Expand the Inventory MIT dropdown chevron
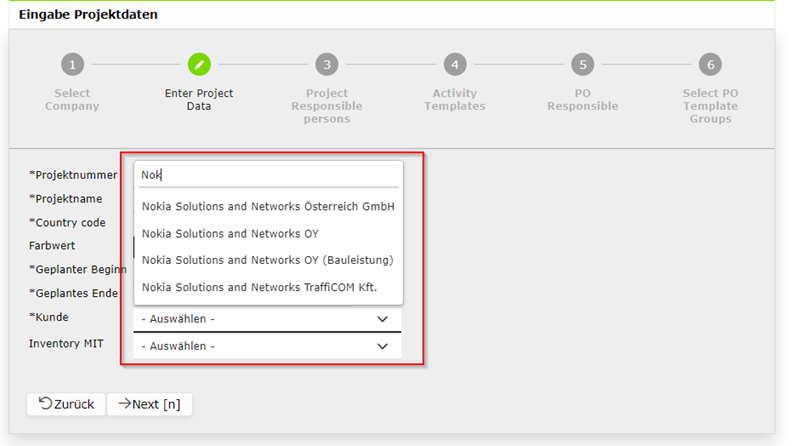This screenshot has width=800, height=446. point(382,346)
